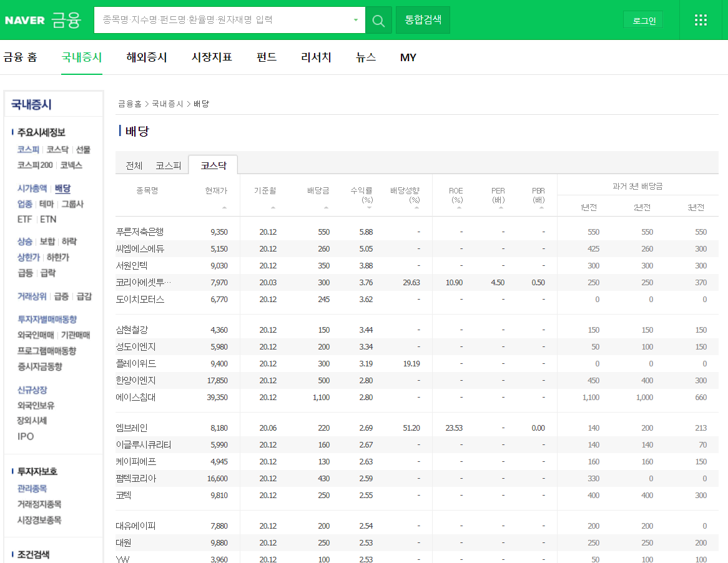Click the NAVER 금융 logo
This screenshot has width=728, height=563.
coord(43,20)
